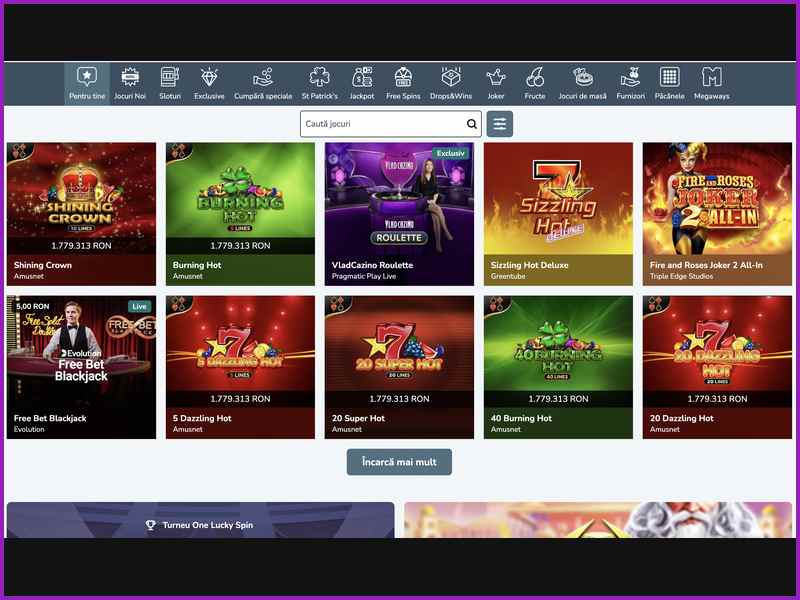Launch the Shining Crown game thumbnail
The image size is (800, 600).
point(81,199)
